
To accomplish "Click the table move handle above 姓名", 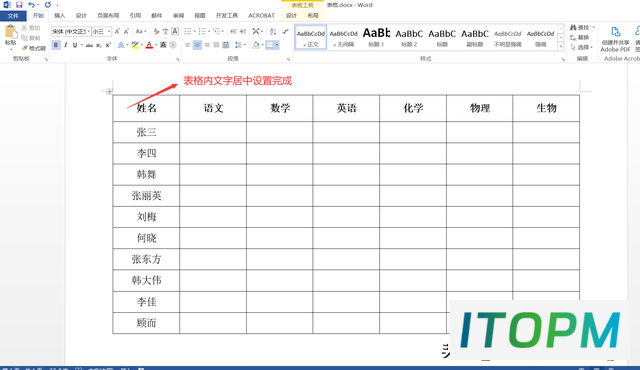I will tap(109, 91).
